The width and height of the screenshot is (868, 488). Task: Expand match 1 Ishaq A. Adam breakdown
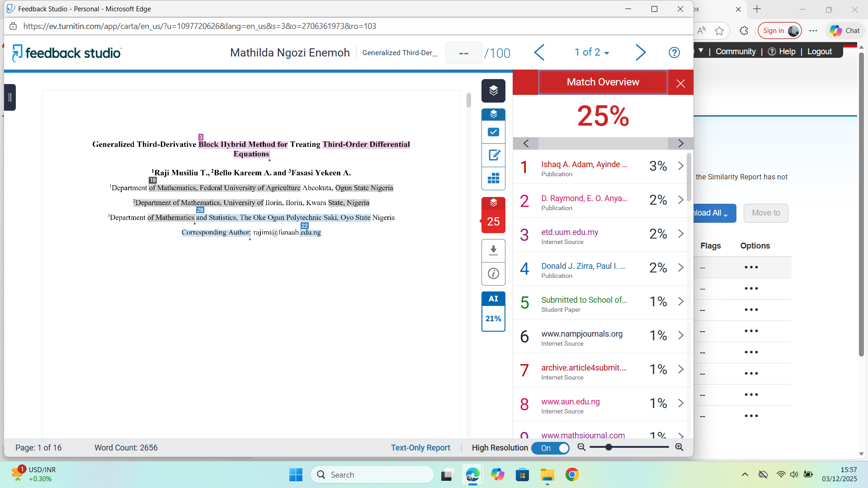[x=680, y=166]
